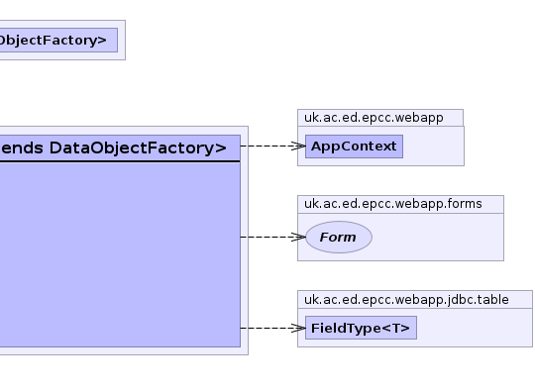Click the dashed line leading to Form

(267, 237)
